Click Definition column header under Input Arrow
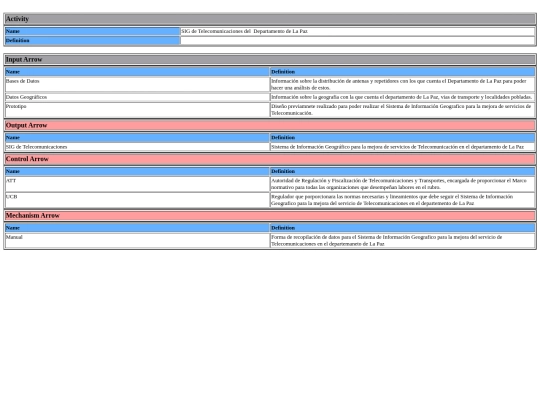 (x=402, y=72)
